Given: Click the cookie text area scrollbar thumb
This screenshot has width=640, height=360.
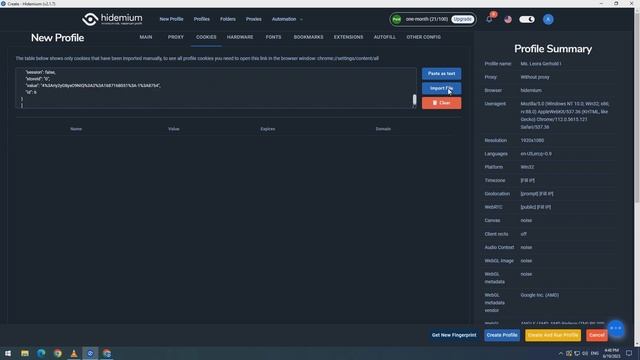Looking at the screenshot, I should pos(414,99).
